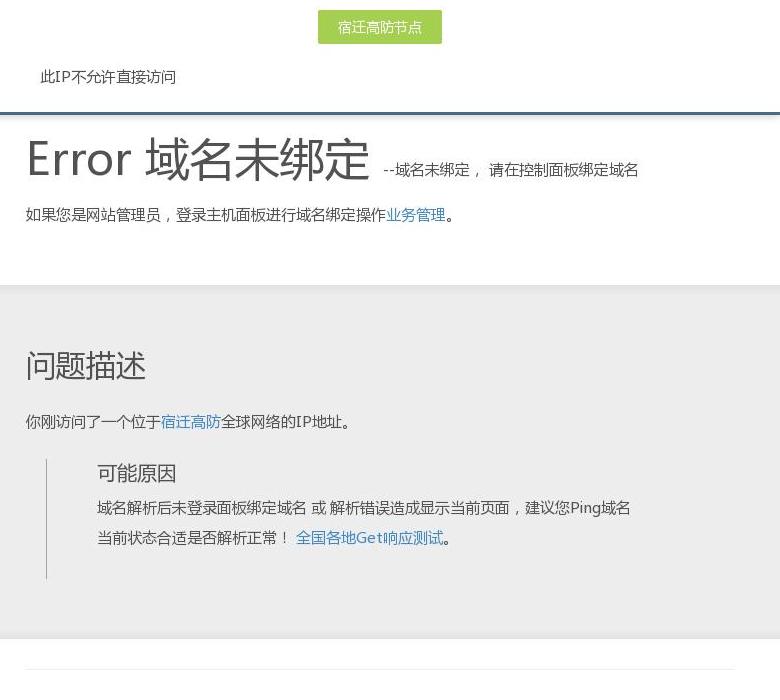Click the green 宿迁高防节点 button
Image resolution: width=780 pixels, height=700 pixels.
pos(380,27)
